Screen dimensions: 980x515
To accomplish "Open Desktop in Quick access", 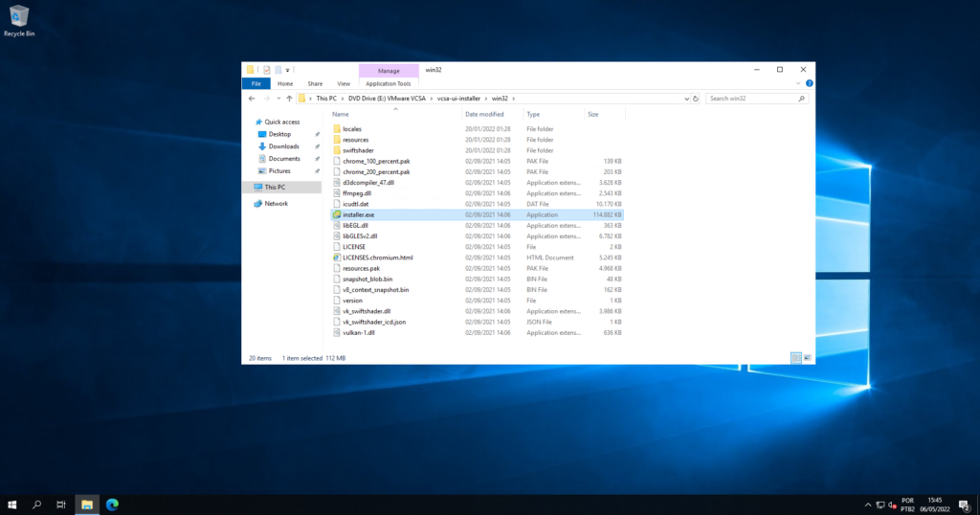I will (x=279, y=134).
